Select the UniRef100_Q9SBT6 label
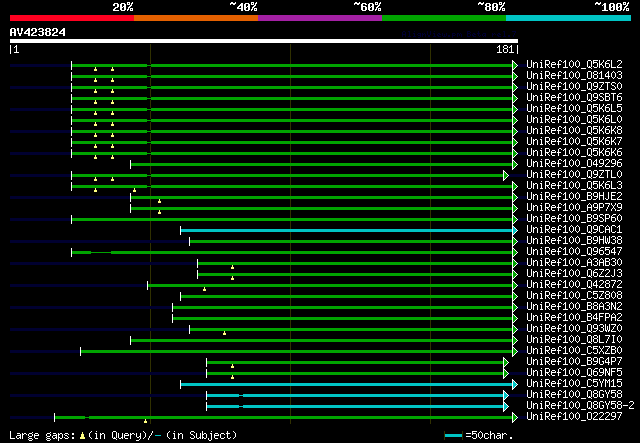640x443 pixels. coord(574,98)
